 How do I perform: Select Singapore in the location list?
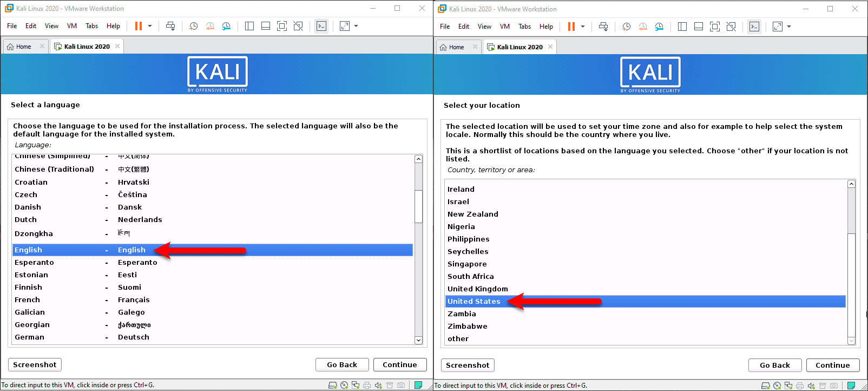tap(646, 264)
